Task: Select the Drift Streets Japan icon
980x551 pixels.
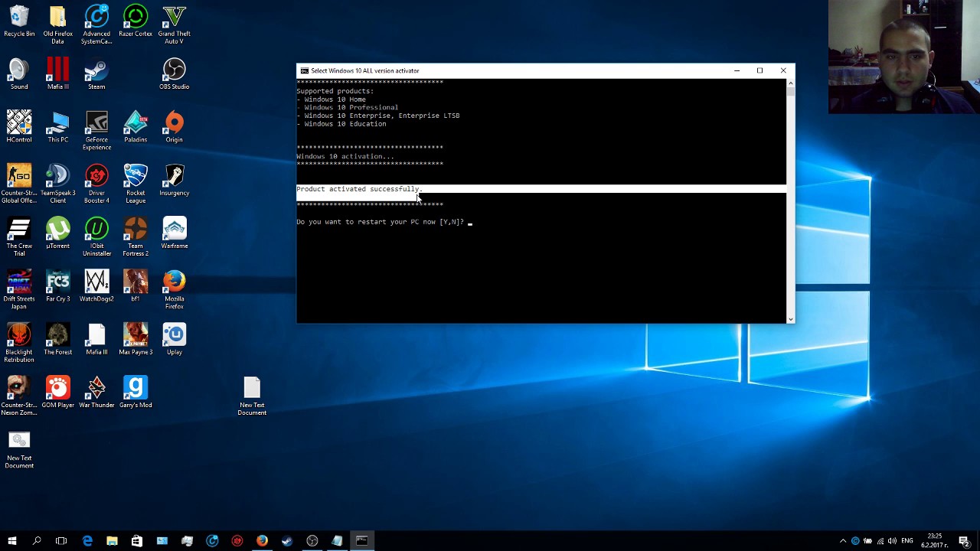Action: tap(19, 290)
